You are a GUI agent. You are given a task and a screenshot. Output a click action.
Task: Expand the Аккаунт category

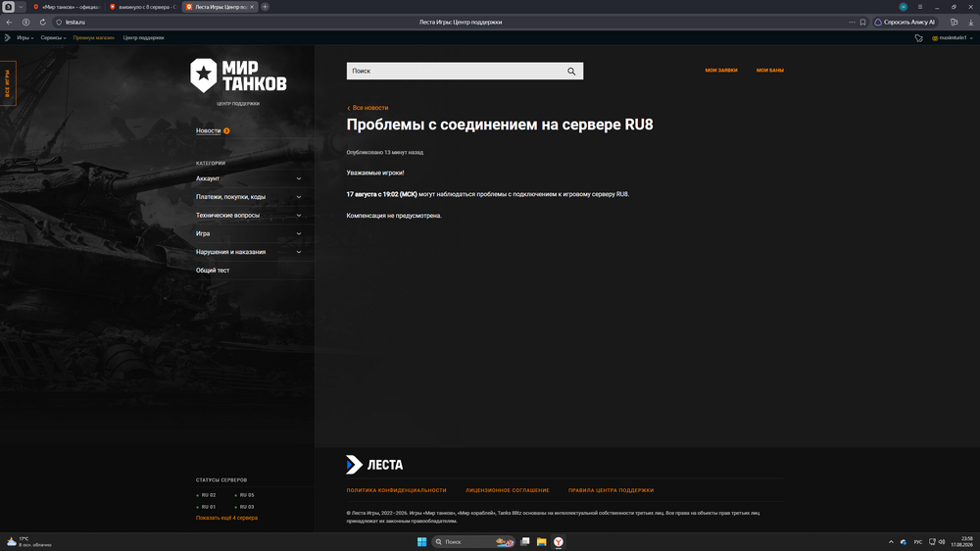click(x=249, y=178)
